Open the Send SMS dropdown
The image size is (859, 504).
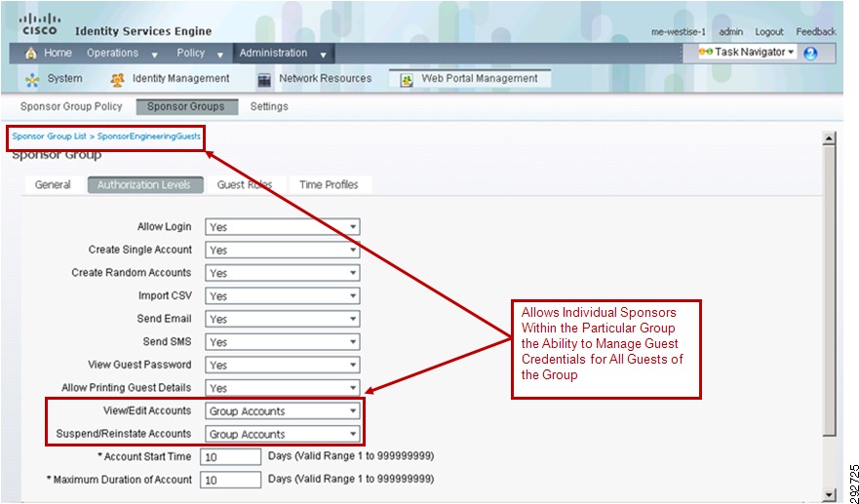tap(283, 342)
